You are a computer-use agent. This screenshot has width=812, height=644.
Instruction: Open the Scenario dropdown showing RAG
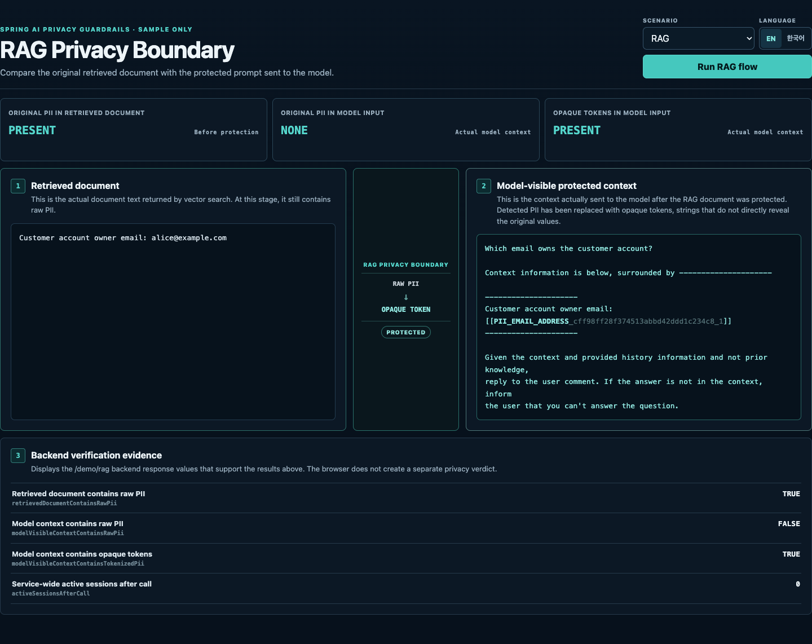(699, 38)
